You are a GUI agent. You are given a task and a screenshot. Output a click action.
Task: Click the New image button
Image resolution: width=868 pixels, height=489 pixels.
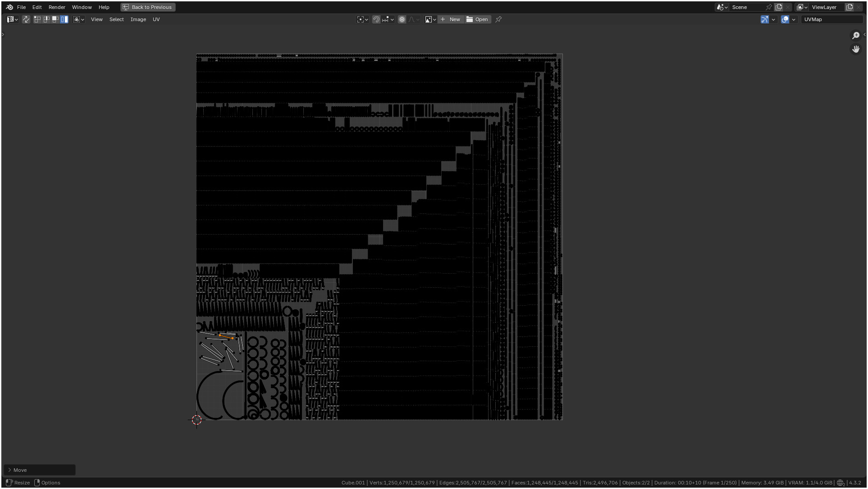[x=451, y=19]
